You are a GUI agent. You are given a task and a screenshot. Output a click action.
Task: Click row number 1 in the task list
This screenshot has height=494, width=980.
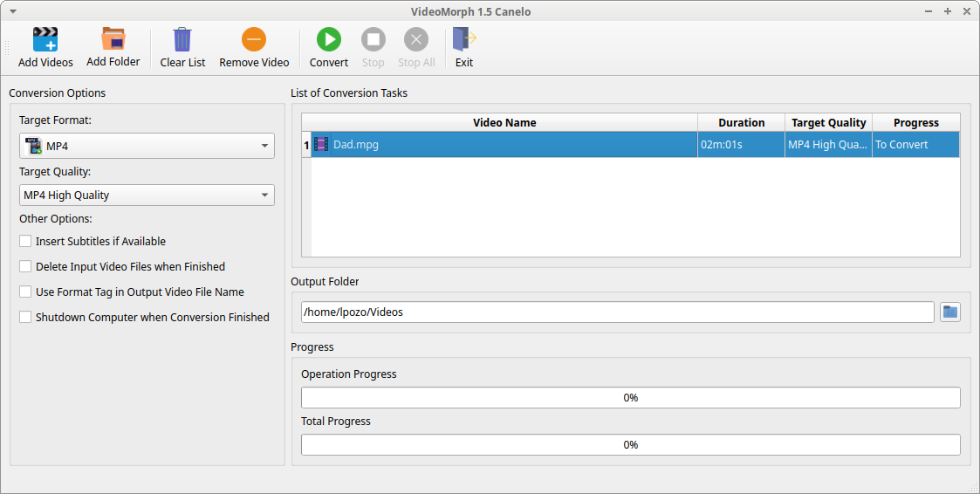coord(306,145)
